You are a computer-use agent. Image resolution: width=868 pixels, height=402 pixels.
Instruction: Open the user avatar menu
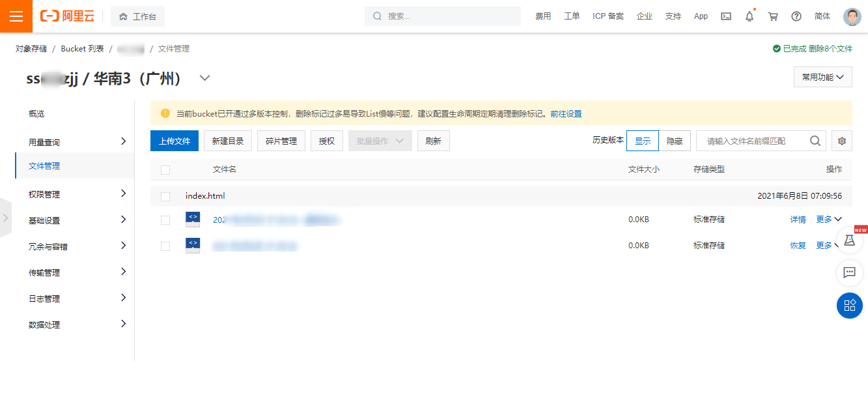click(x=852, y=16)
